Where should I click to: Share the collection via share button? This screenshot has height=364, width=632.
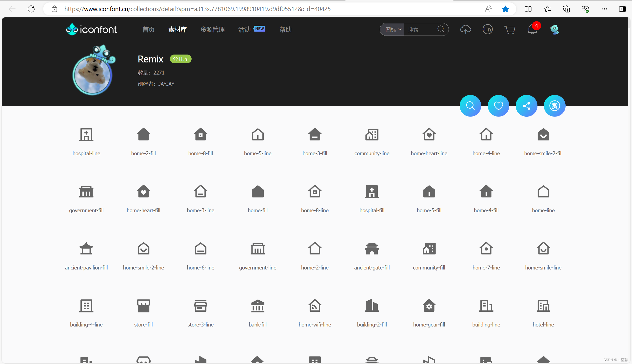(526, 106)
